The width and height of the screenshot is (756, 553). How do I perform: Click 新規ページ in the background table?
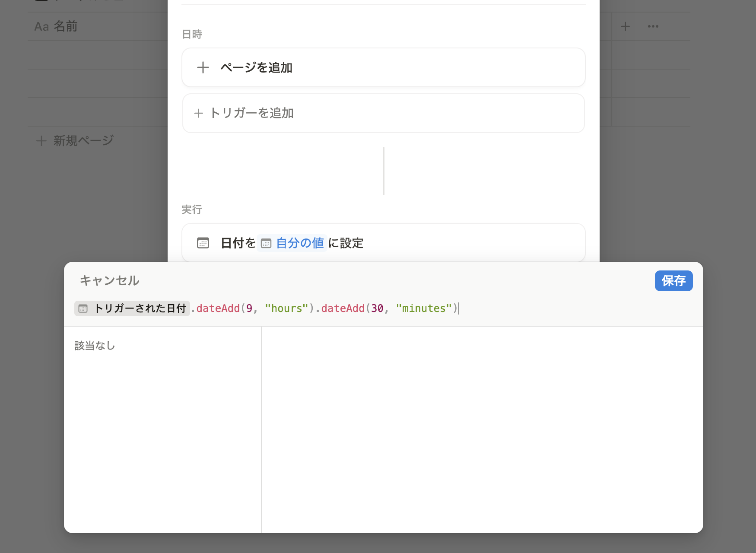83,140
